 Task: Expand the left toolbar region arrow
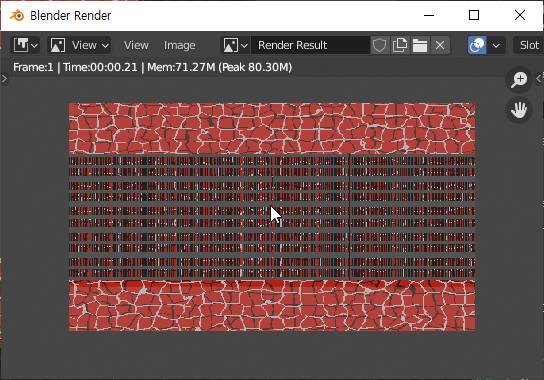coord(4,79)
